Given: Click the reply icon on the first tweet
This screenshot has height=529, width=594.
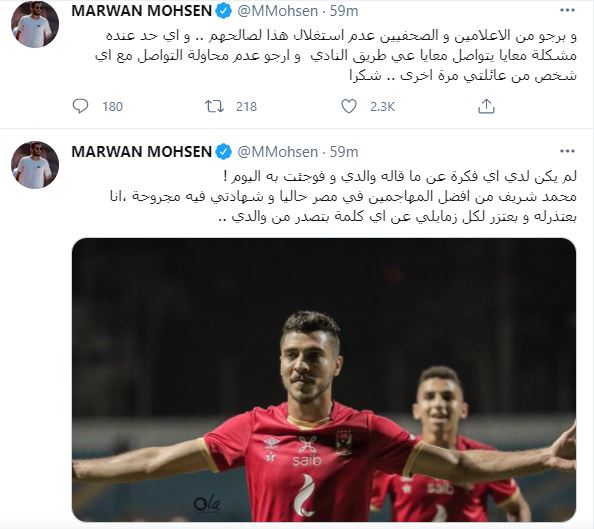Looking at the screenshot, I should (80, 106).
